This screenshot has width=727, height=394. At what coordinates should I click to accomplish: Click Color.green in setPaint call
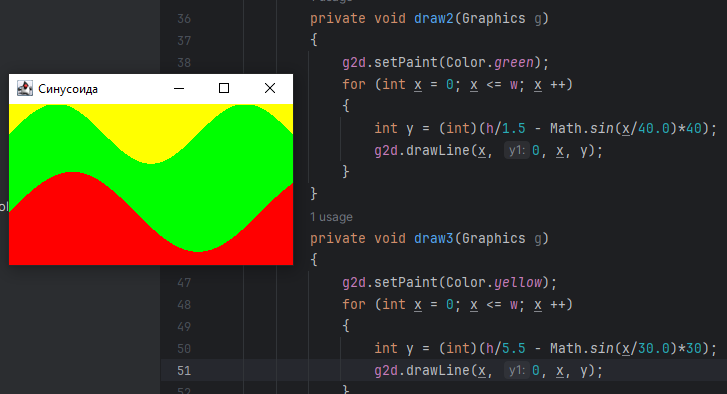(x=490, y=63)
